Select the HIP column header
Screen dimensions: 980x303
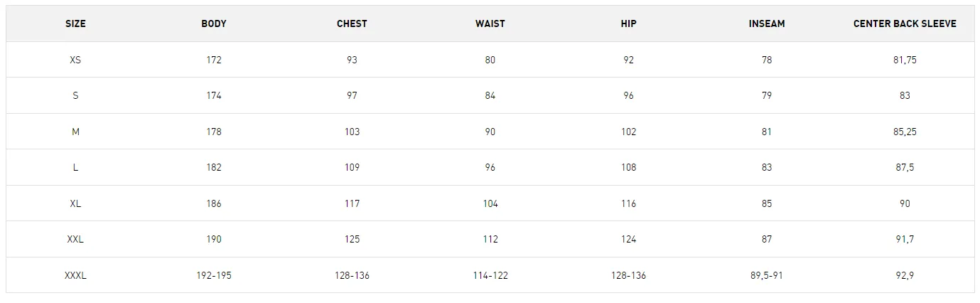click(x=628, y=23)
